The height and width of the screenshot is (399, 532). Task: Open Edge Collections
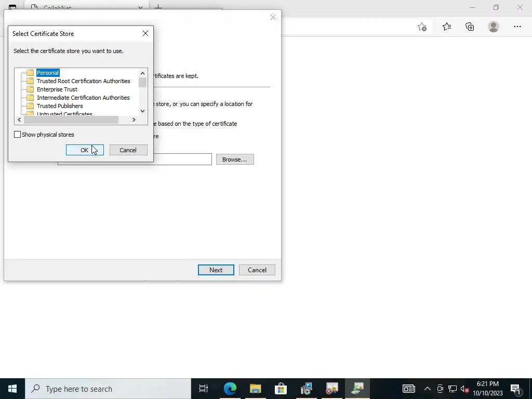[x=470, y=26]
